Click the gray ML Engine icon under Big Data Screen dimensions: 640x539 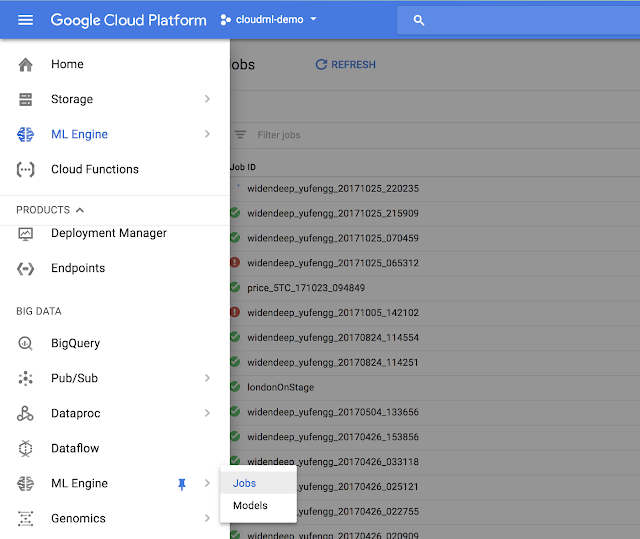(x=25, y=484)
